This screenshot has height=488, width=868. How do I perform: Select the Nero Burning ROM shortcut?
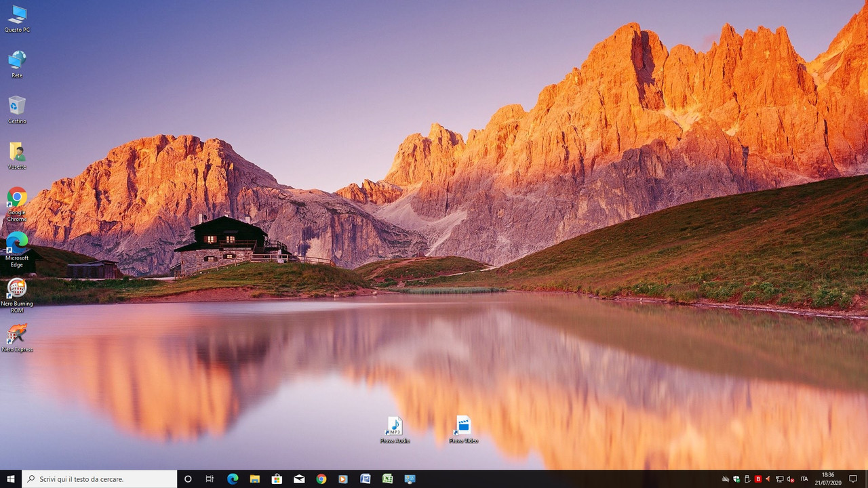click(17, 295)
